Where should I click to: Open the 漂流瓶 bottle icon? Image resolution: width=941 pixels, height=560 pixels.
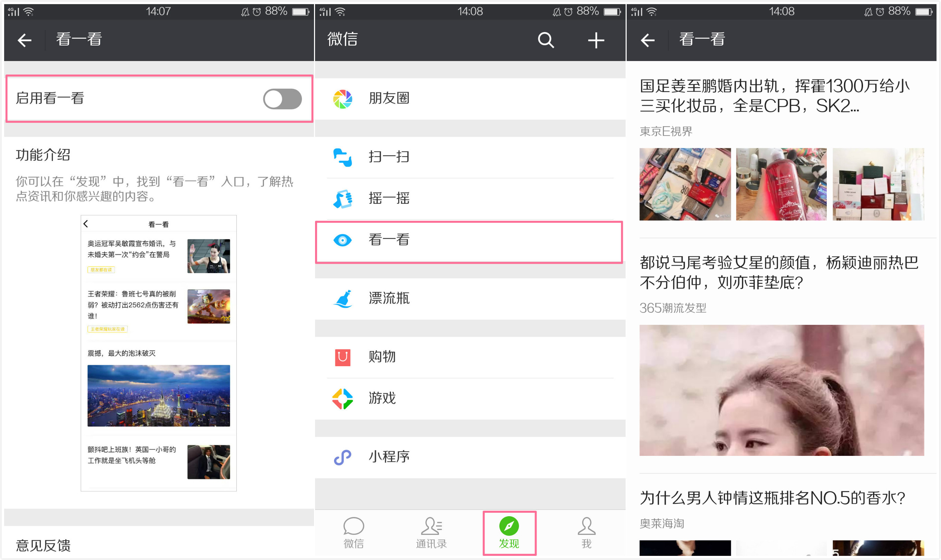click(343, 299)
